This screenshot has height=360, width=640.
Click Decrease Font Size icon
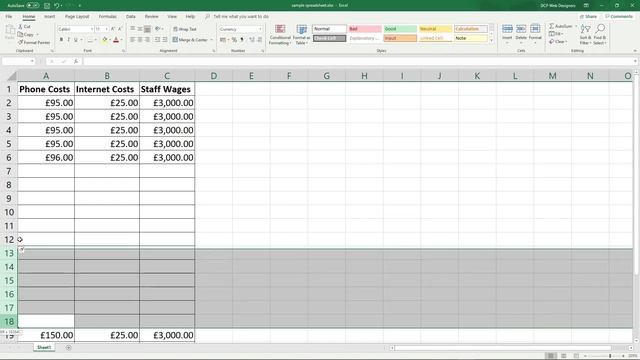click(x=120, y=29)
